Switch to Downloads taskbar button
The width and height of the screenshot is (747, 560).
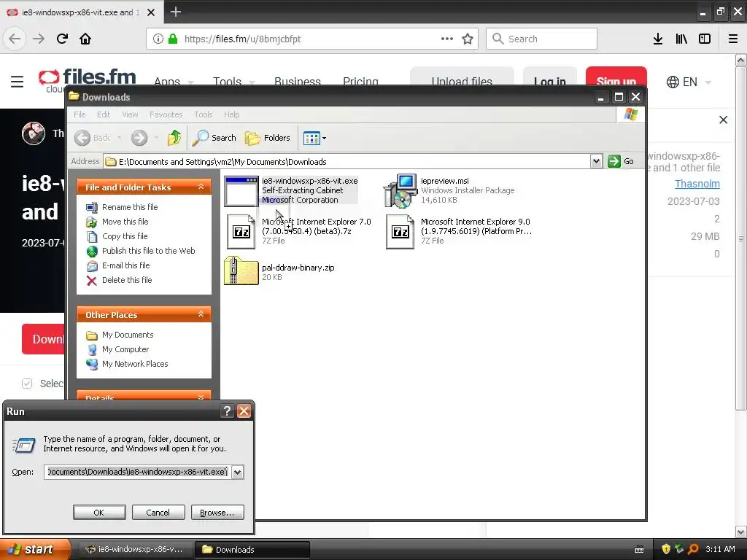pos(252,550)
